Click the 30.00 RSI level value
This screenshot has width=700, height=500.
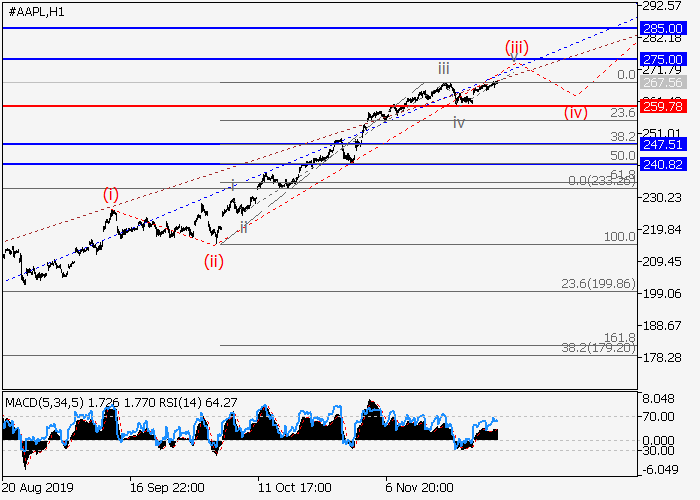tap(658, 450)
